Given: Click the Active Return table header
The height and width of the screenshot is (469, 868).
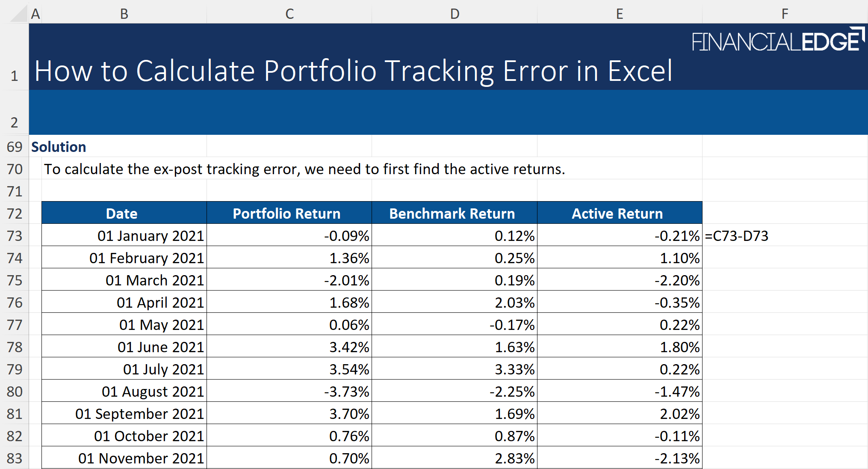Looking at the screenshot, I should coord(617,214).
